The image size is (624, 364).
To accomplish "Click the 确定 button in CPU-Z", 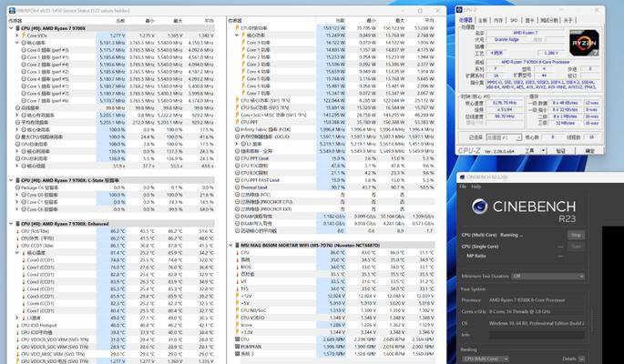I will coord(589,151).
